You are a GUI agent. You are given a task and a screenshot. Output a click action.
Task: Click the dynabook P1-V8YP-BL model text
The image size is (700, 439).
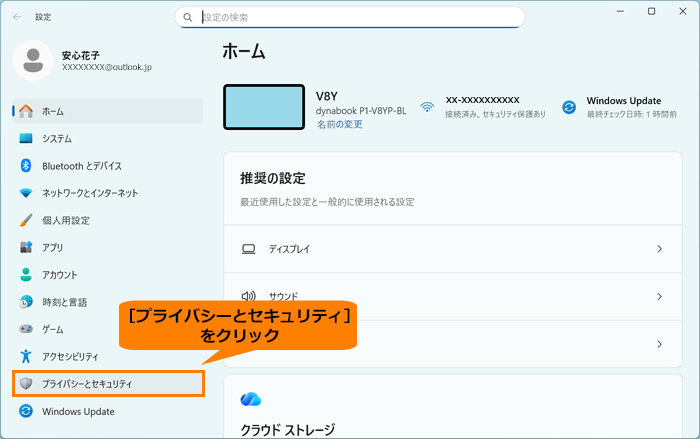pyautogui.click(x=361, y=111)
